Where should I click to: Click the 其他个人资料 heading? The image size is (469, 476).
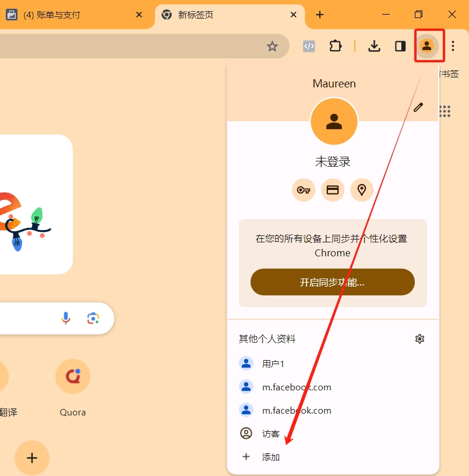pyautogui.click(x=267, y=339)
